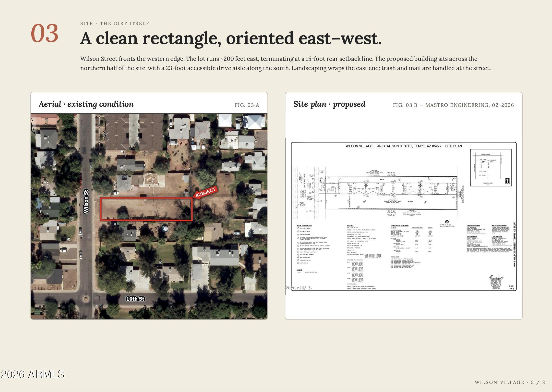The image size is (552, 392).
Task: Click the section number "03"
Action: point(45,34)
